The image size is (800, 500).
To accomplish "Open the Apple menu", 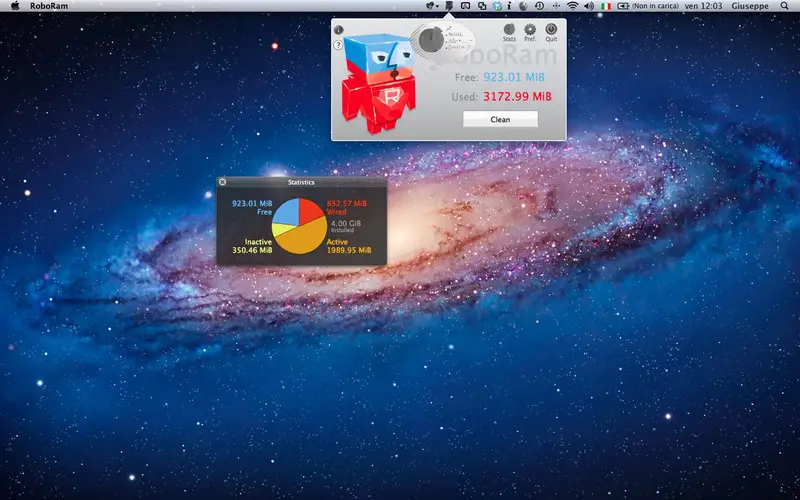I will click(x=15, y=6).
